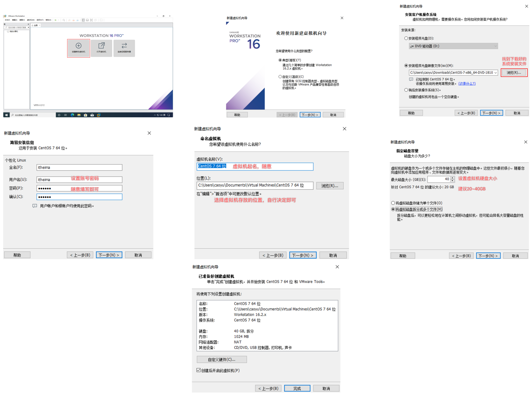Click Back button in easy install dialog

pyautogui.click(x=80, y=255)
